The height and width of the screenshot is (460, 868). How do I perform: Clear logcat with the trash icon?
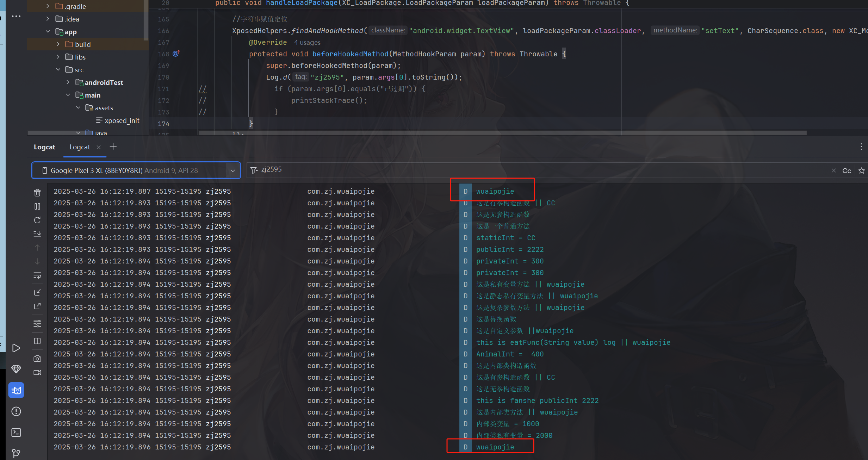[x=37, y=193]
